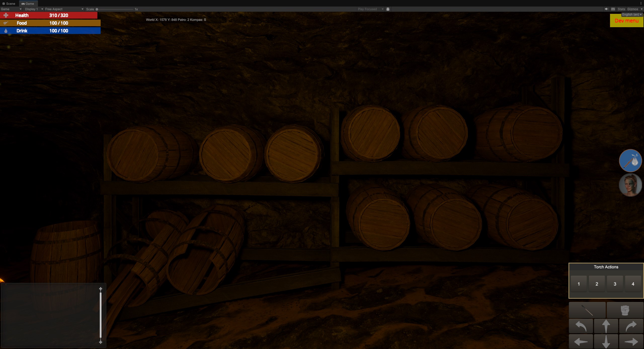Switch to the Scene tab
This screenshot has width=644, height=349.
coord(9,4)
